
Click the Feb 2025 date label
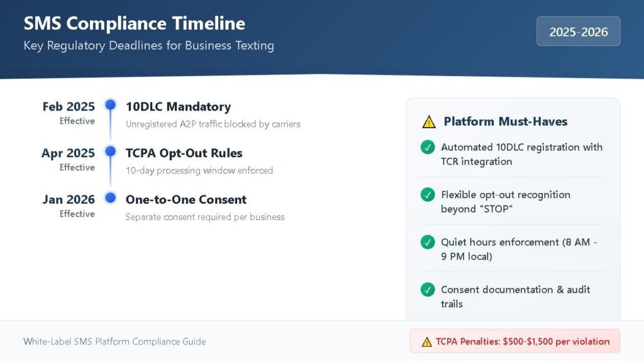69,107
